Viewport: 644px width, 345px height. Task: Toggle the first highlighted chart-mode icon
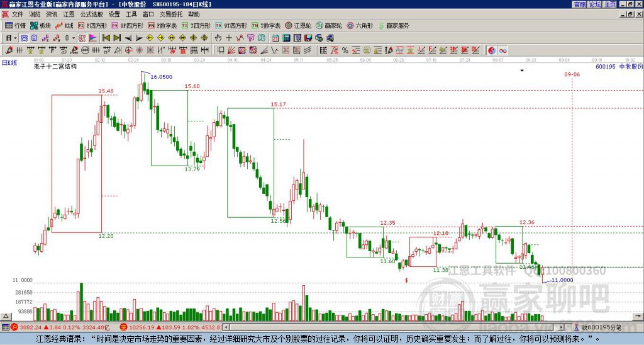(x=24, y=38)
